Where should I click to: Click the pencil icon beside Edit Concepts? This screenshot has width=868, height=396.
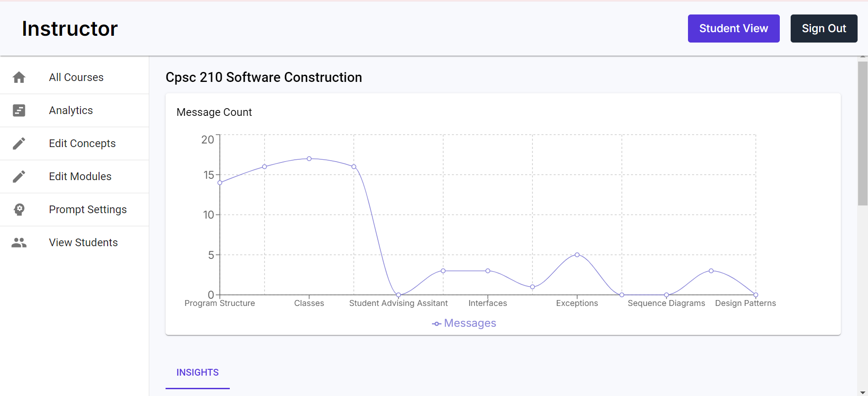(19, 143)
